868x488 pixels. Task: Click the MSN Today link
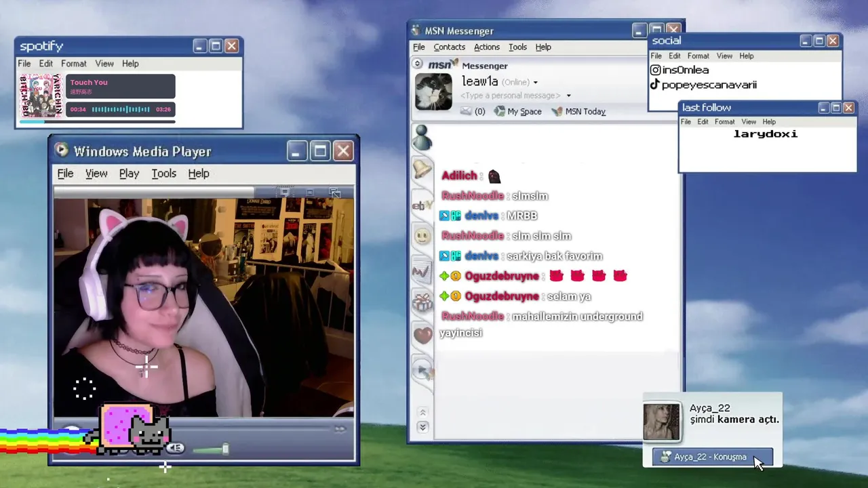585,111
